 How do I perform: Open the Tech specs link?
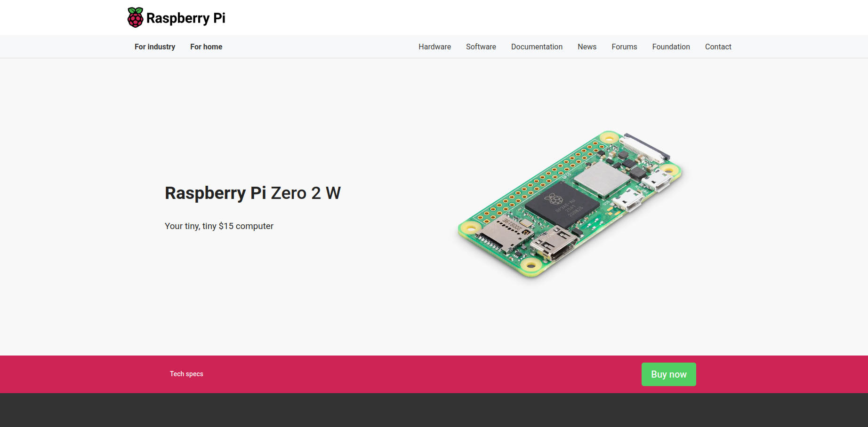[186, 374]
